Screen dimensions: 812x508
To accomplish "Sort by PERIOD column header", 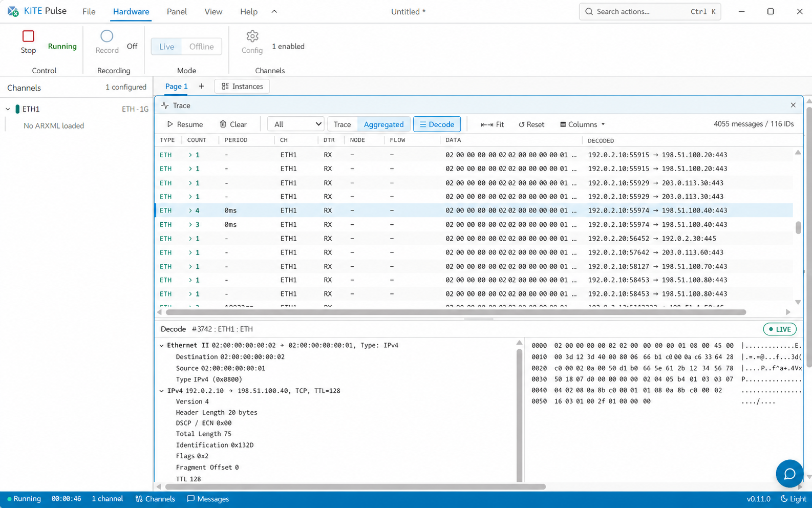I will [236, 140].
